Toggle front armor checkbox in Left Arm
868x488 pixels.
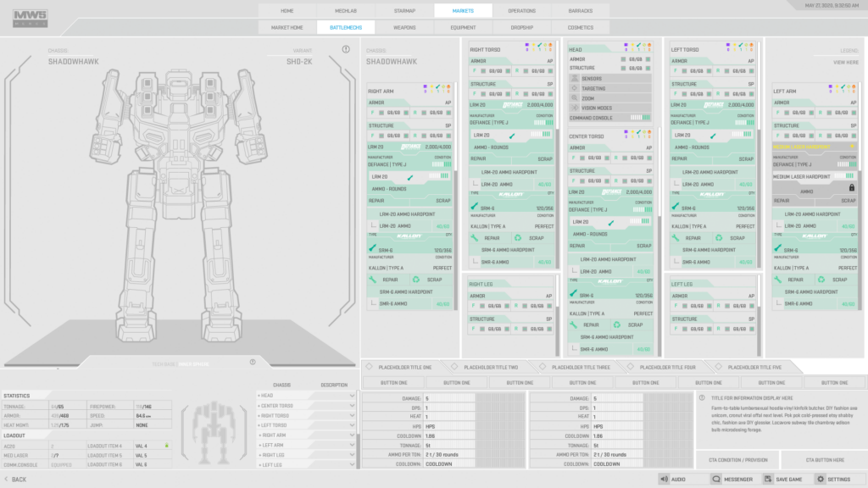786,113
